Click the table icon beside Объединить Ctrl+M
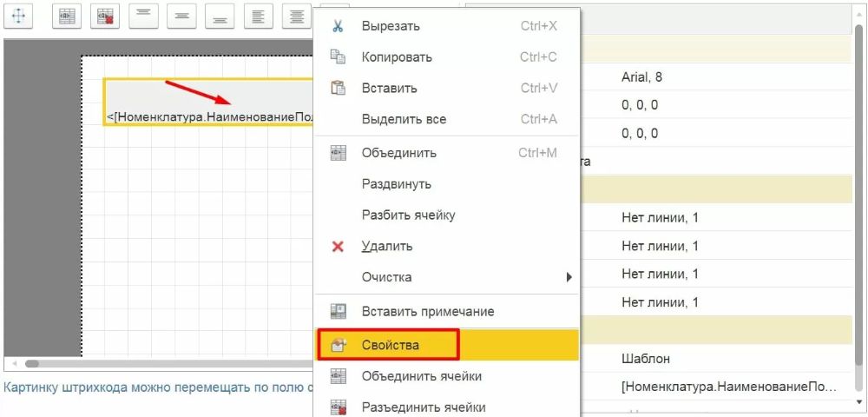Screen dimensions: 868x417 pos(338,153)
